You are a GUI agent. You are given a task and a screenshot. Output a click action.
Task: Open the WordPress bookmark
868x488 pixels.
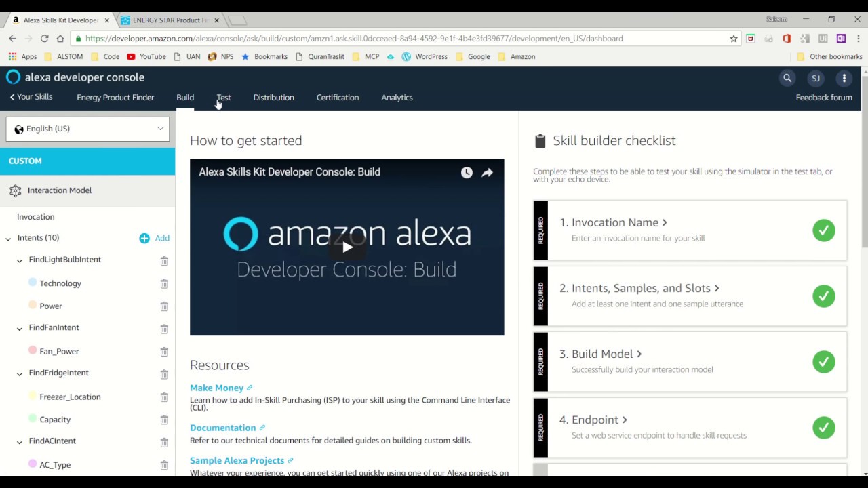[x=424, y=57]
